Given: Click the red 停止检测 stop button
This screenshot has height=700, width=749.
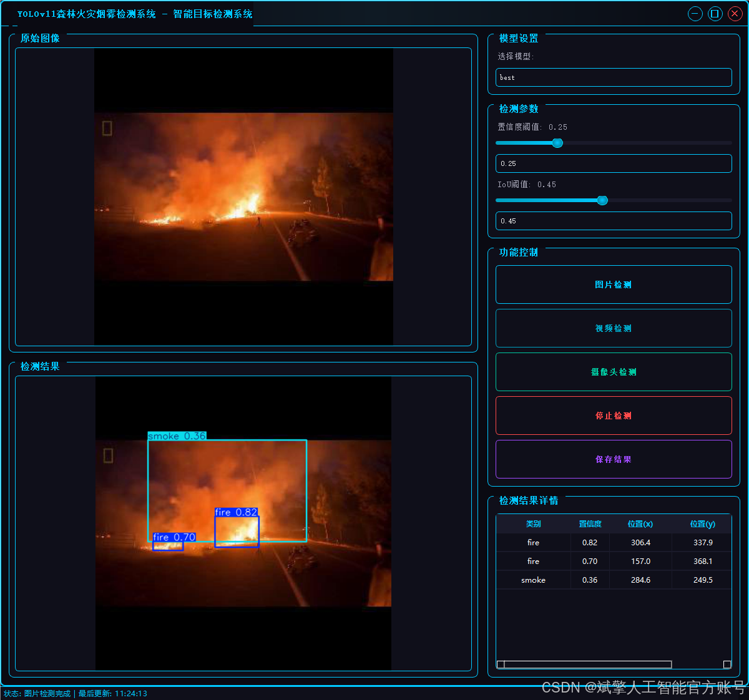Looking at the screenshot, I should pos(614,416).
